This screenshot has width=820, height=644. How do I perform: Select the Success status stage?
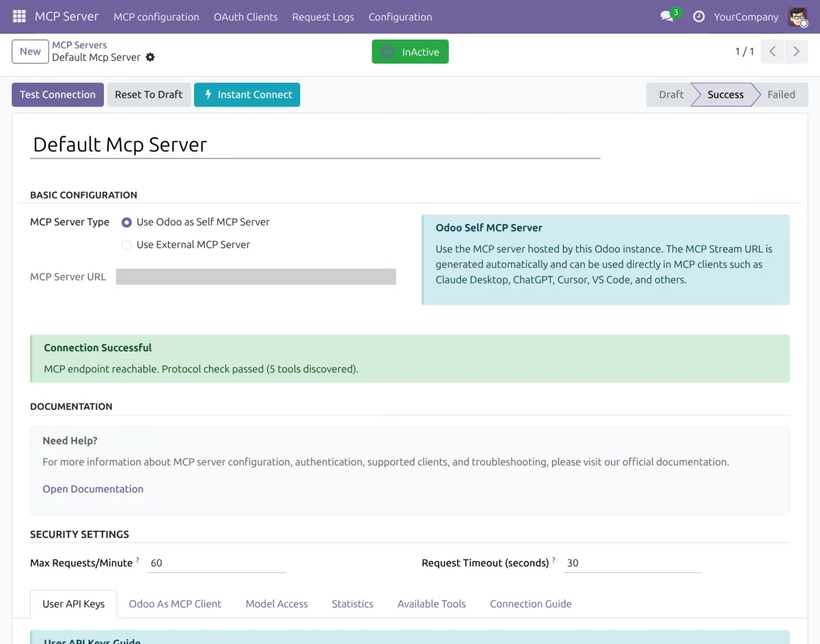point(725,95)
